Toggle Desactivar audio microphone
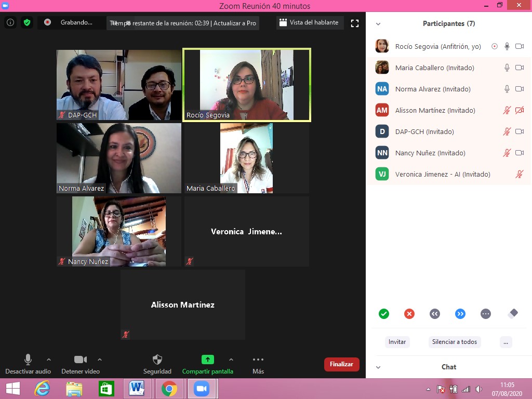The height and width of the screenshot is (399, 532). [28, 364]
